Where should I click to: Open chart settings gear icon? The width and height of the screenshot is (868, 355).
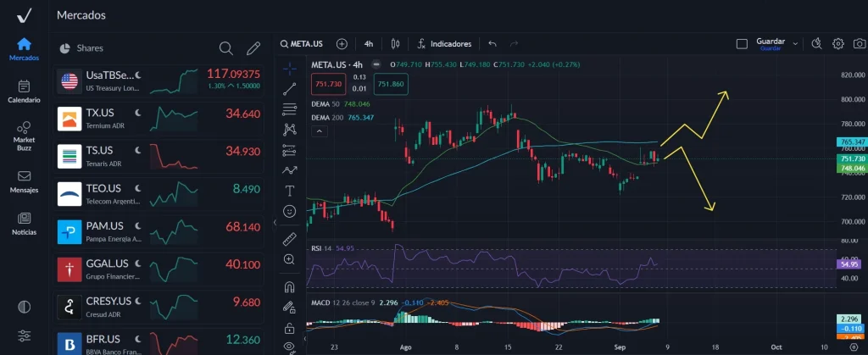click(838, 44)
